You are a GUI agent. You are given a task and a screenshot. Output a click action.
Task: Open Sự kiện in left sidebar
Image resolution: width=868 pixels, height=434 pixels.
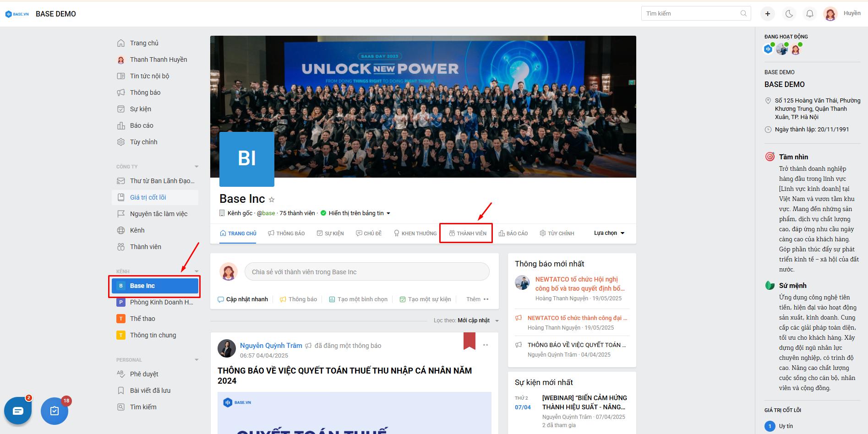point(140,109)
